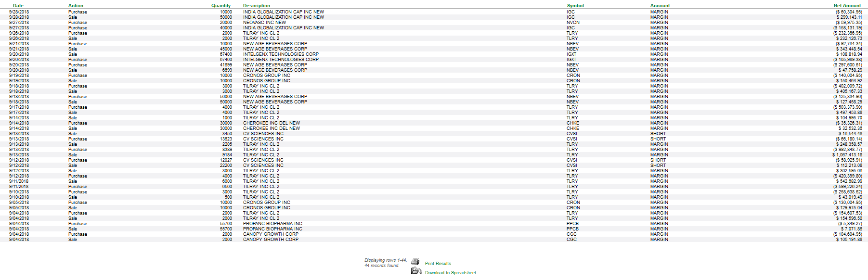The width and height of the screenshot is (868, 280).
Task: Sort by the Date column header
Action: coord(18,6)
